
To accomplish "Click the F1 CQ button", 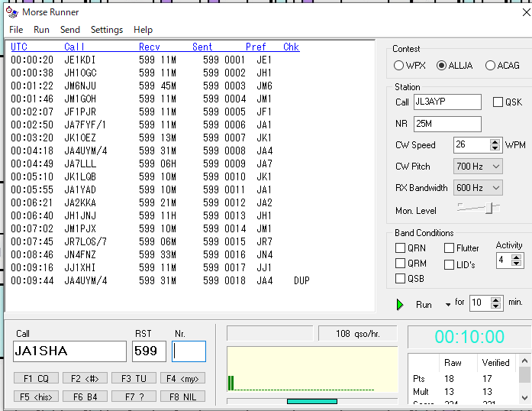I will [x=36, y=378].
